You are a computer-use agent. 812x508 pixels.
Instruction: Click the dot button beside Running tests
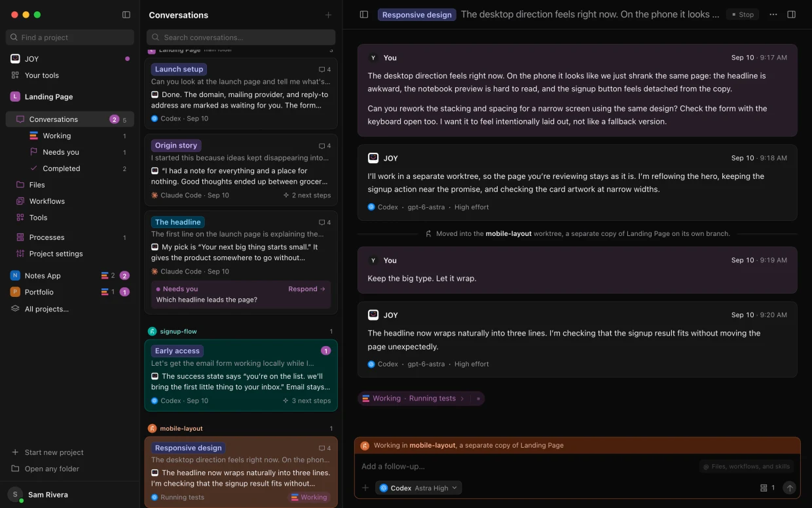pyautogui.click(x=478, y=399)
